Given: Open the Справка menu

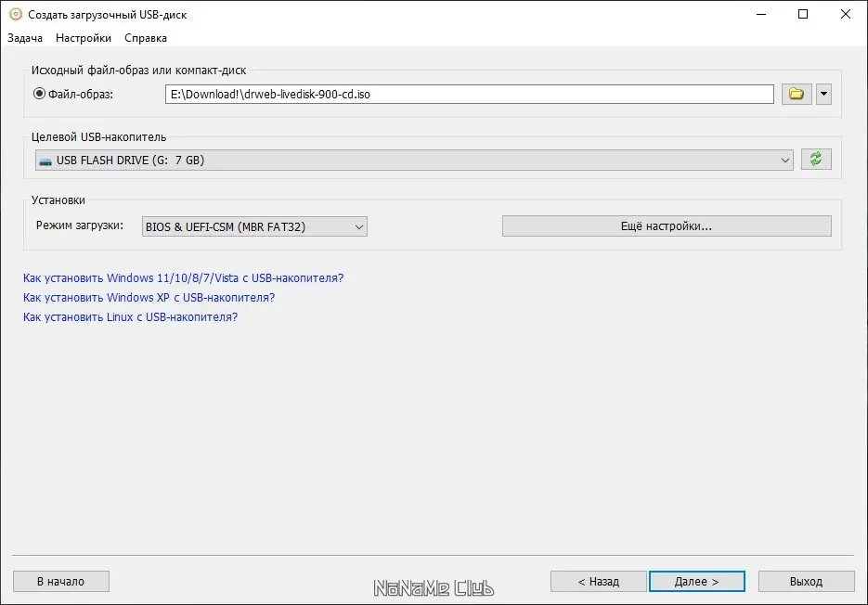Looking at the screenshot, I should tap(146, 38).
